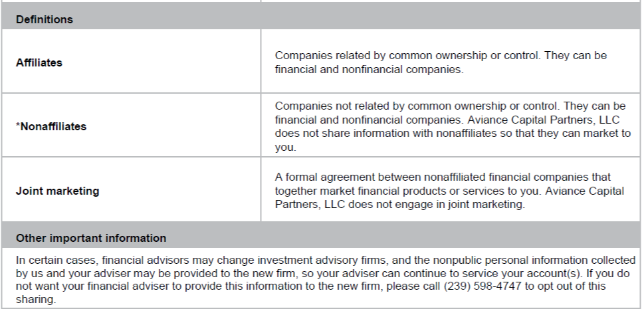Select the Affiliates term label
The image size is (644, 311).
point(39,62)
